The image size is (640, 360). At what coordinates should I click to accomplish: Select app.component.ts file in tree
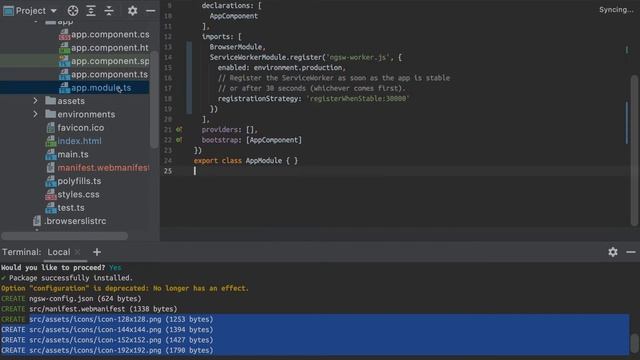click(x=109, y=74)
